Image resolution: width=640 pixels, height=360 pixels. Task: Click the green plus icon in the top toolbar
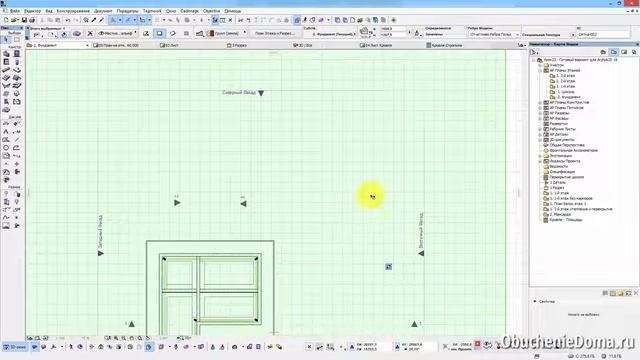[x=393, y=20]
